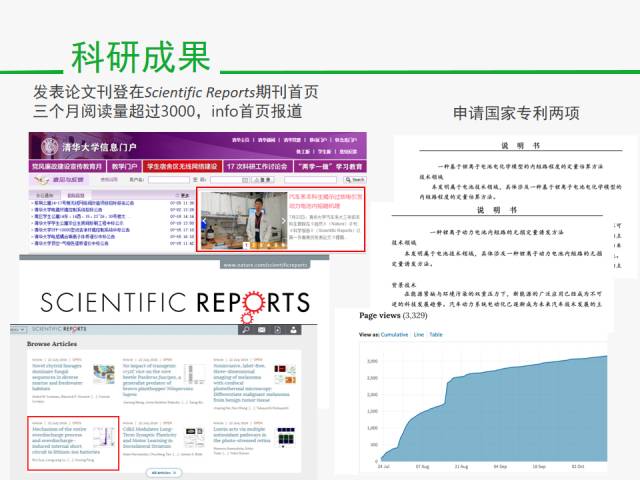Click the Tsinghua University round emblem logo
The height and width of the screenshot is (480, 640).
pyautogui.click(x=50, y=147)
